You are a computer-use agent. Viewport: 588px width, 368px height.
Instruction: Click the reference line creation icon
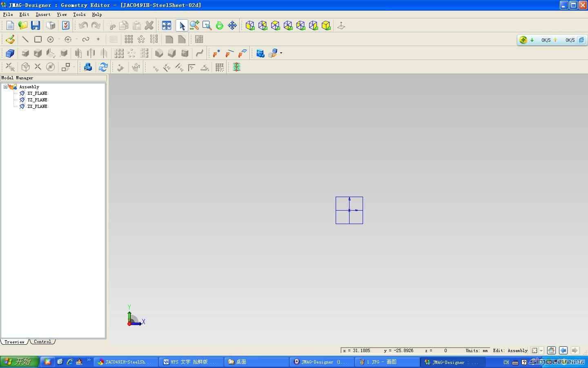pyautogui.click(x=229, y=53)
